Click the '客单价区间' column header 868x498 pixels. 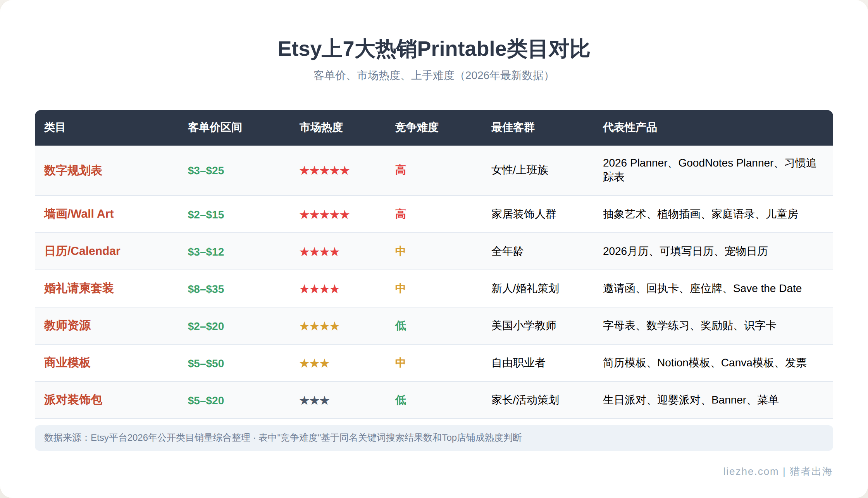[215, 127]
